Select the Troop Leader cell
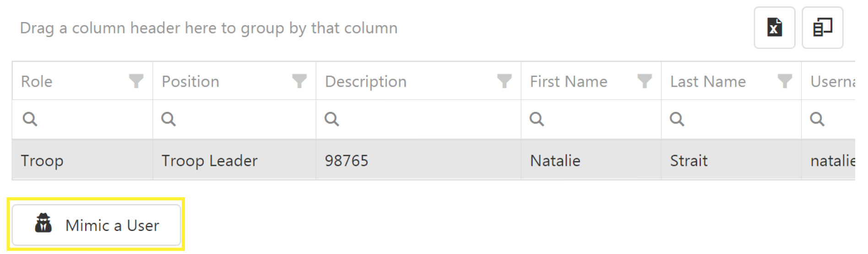The width and height of the screenshot is (868, 254). tap(234, 160)
